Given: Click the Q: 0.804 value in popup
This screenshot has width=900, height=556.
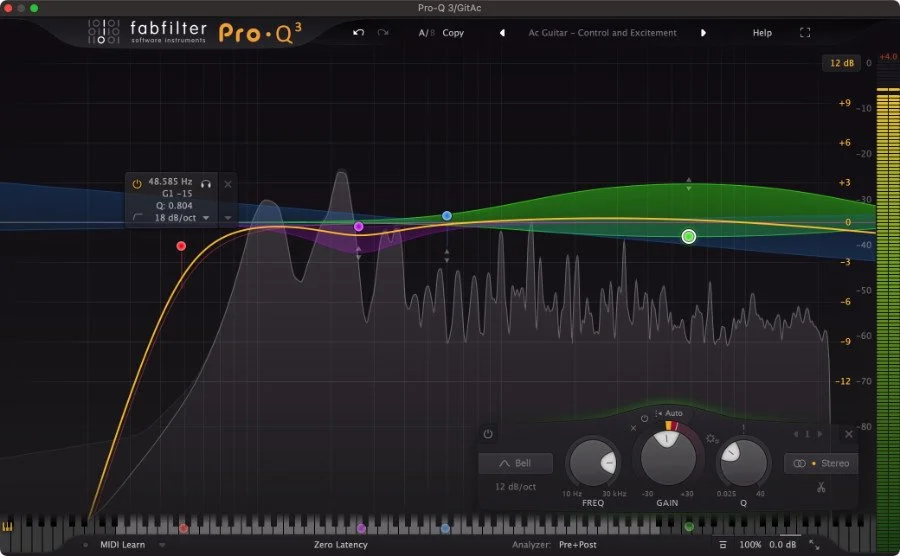Looking at the screenshot, I should pos(174,205).
